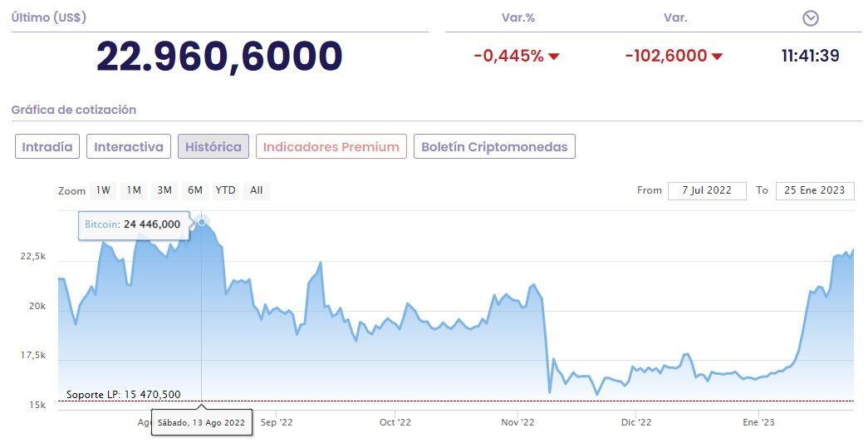Choose the 6M zoom range

(x=195, y=190)
